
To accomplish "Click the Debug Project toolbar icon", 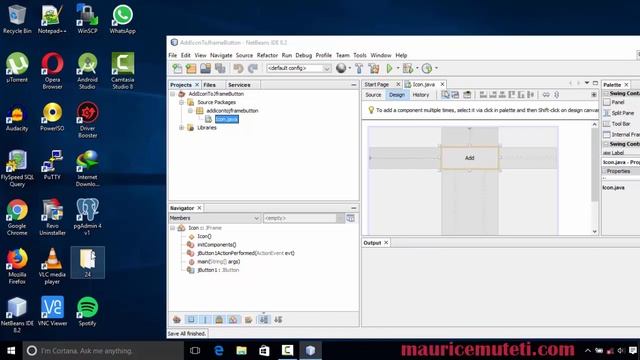I will 407,68.
